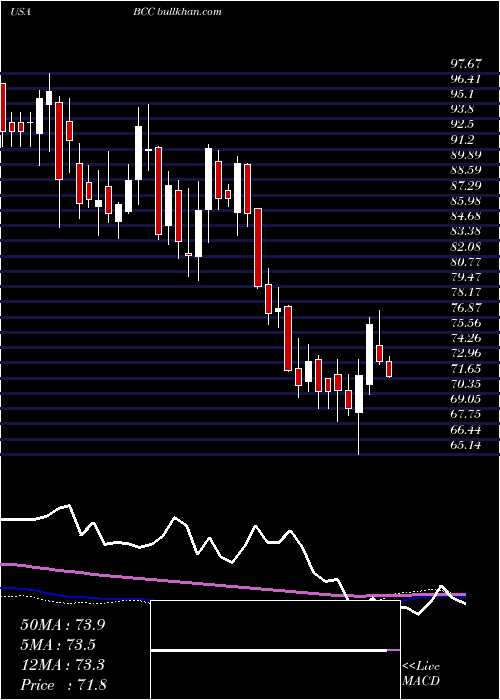Click the 71.65 price label
Image resolution: width=500 pixels, height=700 pixels.
point(466,368)
